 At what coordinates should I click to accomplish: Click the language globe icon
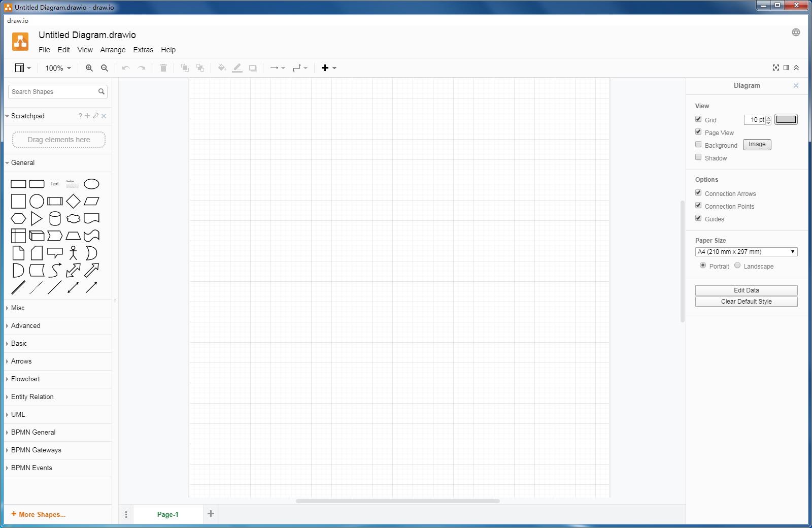(x=796, y=32)
